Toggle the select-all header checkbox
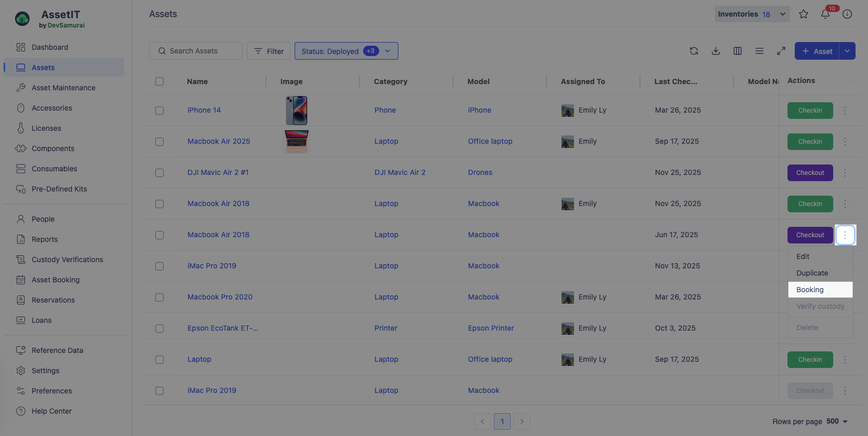This screenshot has height=436, width=868. pos(159,81)
